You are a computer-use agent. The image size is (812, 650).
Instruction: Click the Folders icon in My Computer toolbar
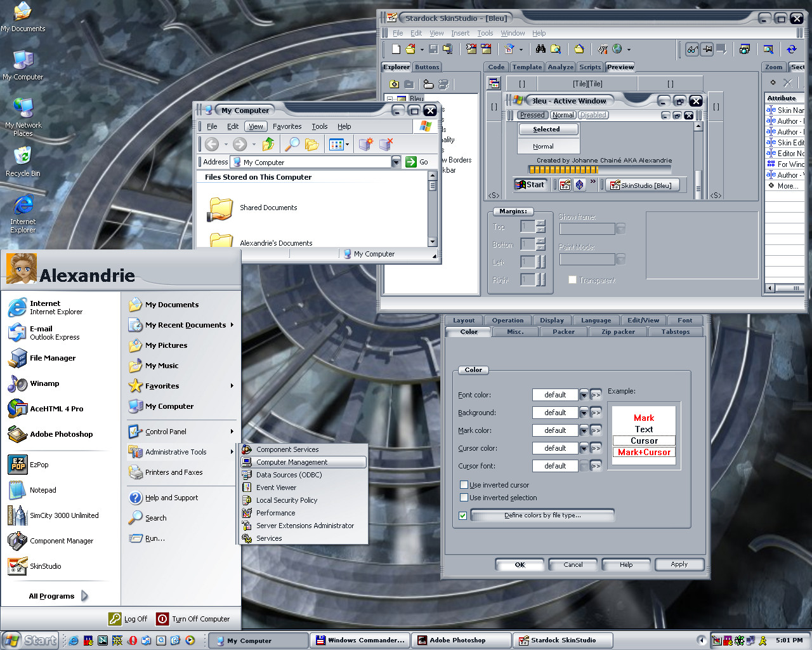click(312, 144)
